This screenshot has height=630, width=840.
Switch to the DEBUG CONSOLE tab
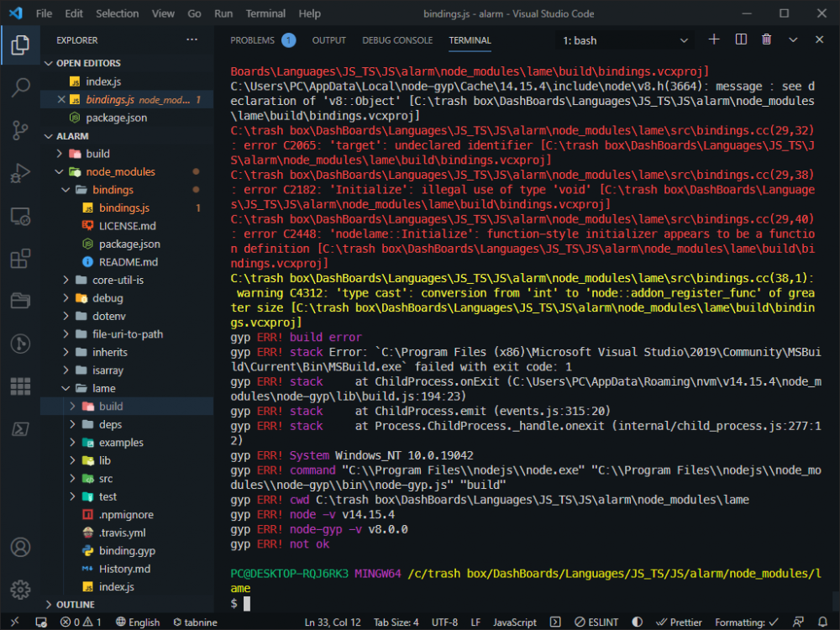[397, 40]
